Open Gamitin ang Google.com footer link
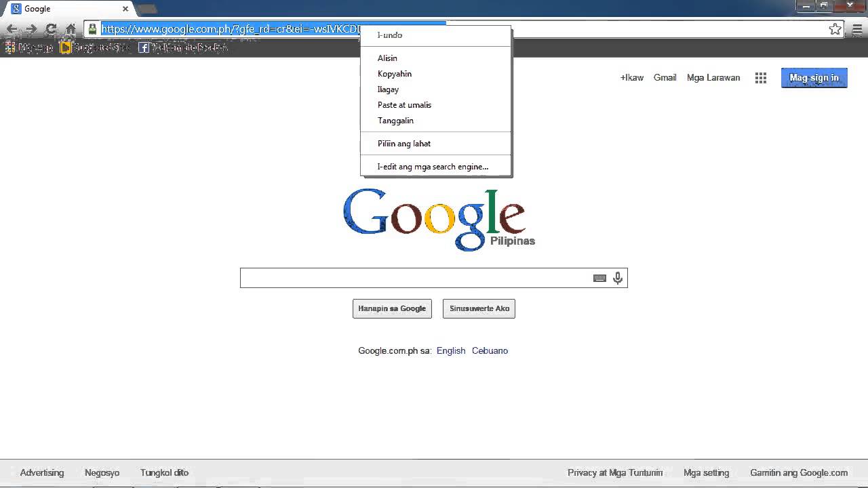 click(799, 473)
